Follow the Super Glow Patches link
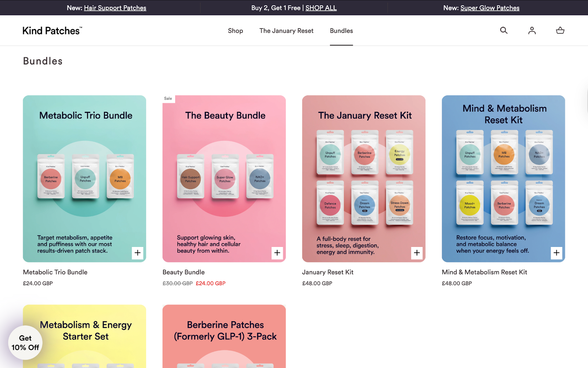This screenshot has width=588, height=368. pyautogui.click(x=490, y=8)
